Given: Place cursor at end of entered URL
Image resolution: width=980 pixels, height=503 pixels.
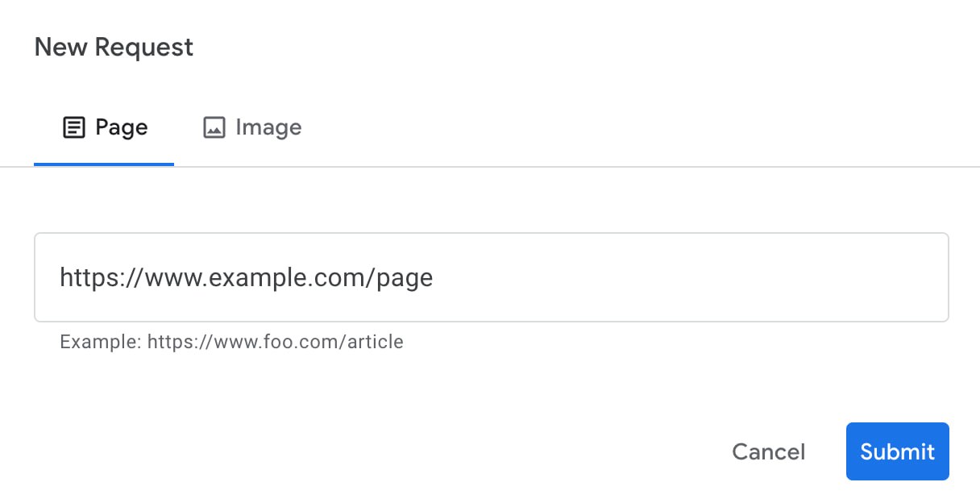Looking at the screenshot, I should [x=433, y=277].
